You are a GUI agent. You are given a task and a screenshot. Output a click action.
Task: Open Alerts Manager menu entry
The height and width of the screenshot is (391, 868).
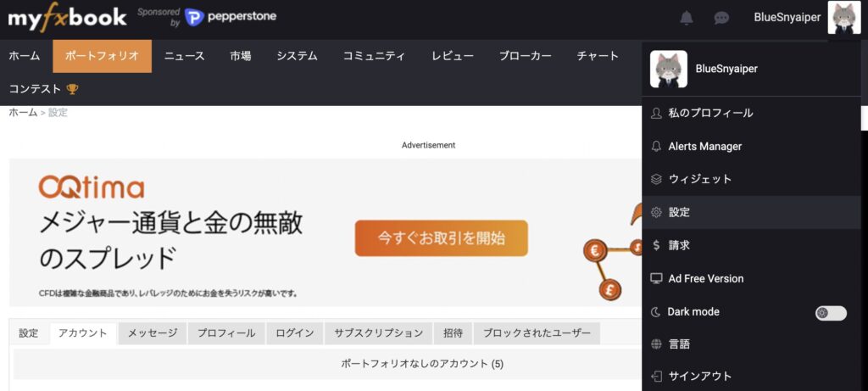751,146
